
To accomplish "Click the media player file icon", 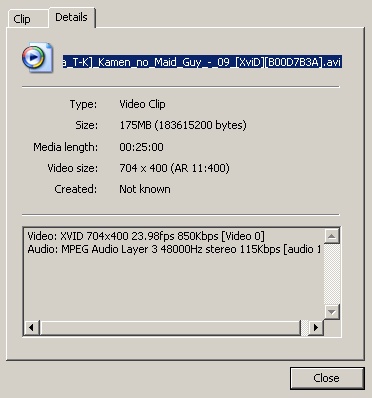I will click(37, 57).
